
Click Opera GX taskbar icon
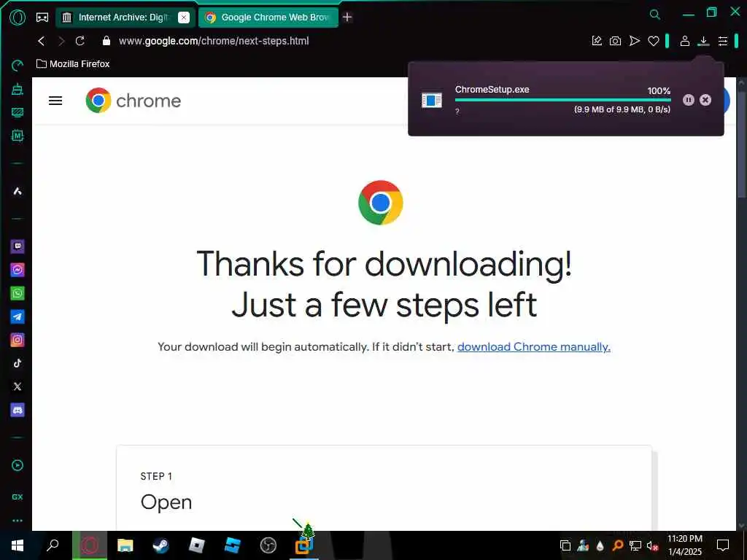[89, 545]
